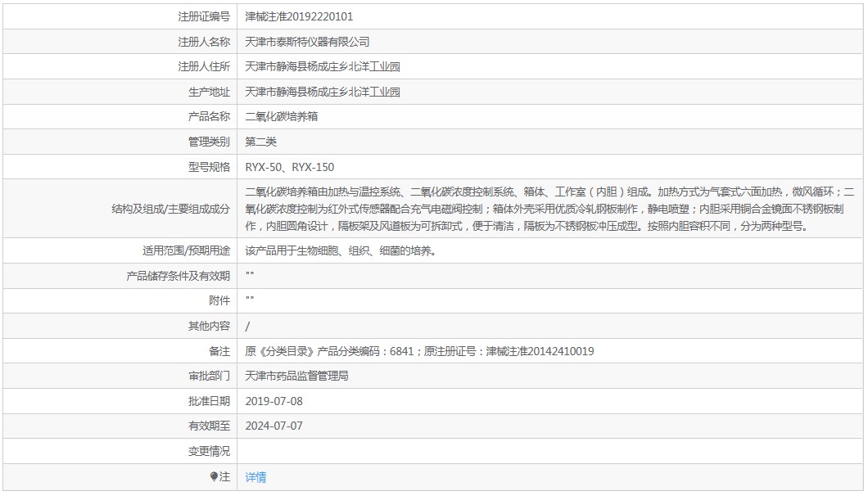Click the 批准日期 label
The height and width of the screenshot is (496, 868).
[x=210, y=401]
